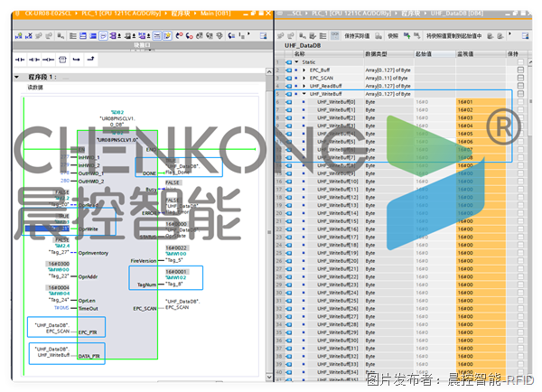Image resolution: width=542 pixels, height=392 pixels.
Task: Toggle network comments display icon
Action: [157, 35]
